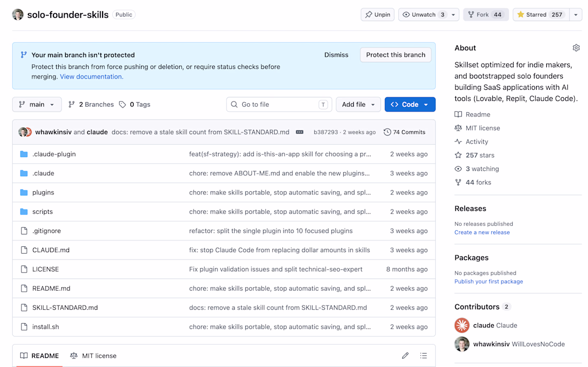Screen dimensions: 588x367
Task: Click the repository owner avatar
Action: point(18,14)
